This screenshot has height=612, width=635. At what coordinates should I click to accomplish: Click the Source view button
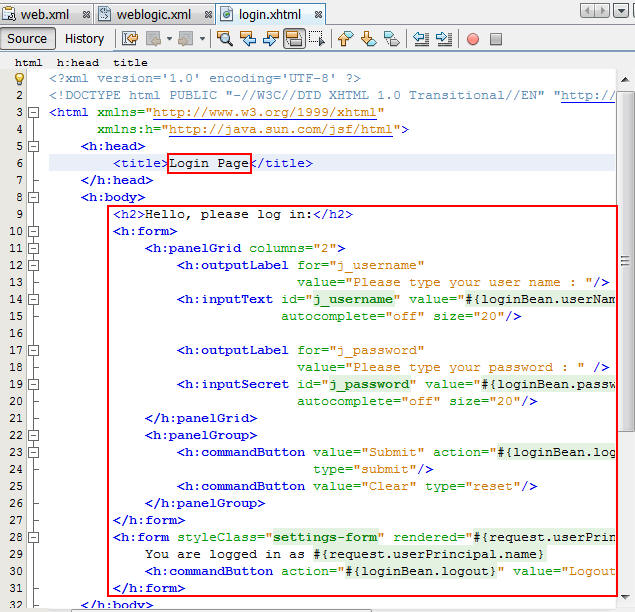[28, 39]
